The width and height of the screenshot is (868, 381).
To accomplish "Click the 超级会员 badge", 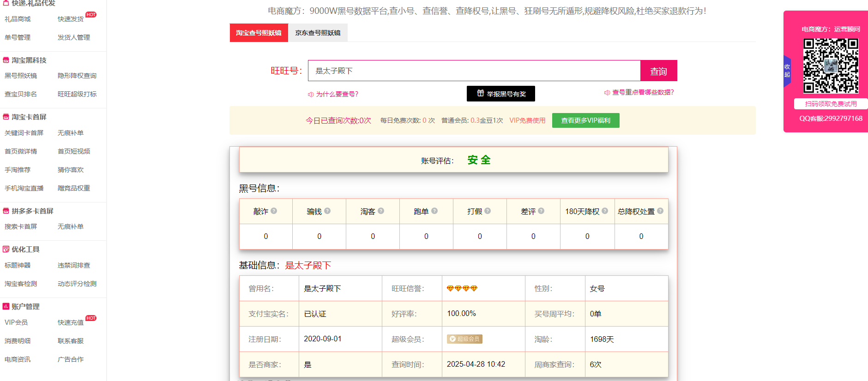I will [464, 339].
